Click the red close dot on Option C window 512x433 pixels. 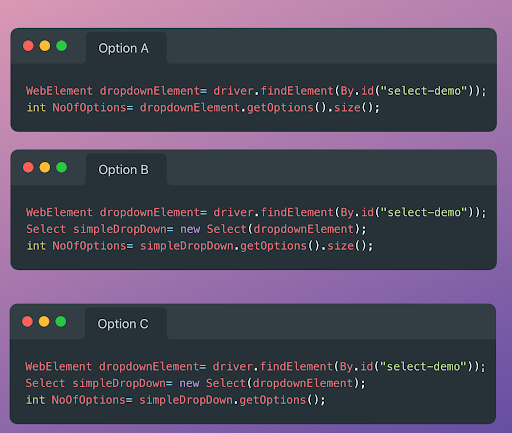[x=27, y=321]
